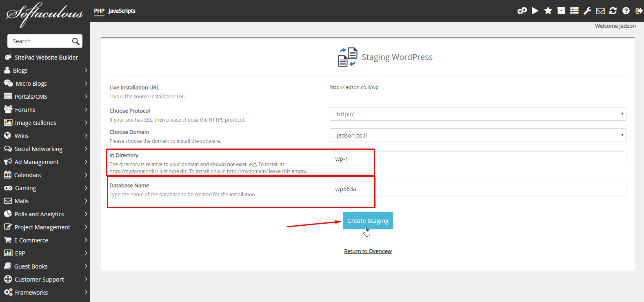Click the play icon for script demos
Viewport: 644px width, 302px height.
click(x=535, y=11)
